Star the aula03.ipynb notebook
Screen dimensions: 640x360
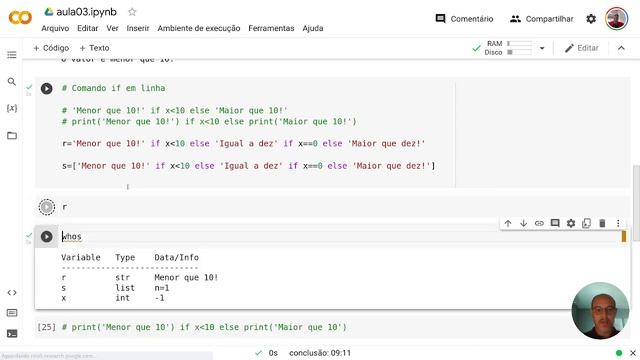click(132, 12)
